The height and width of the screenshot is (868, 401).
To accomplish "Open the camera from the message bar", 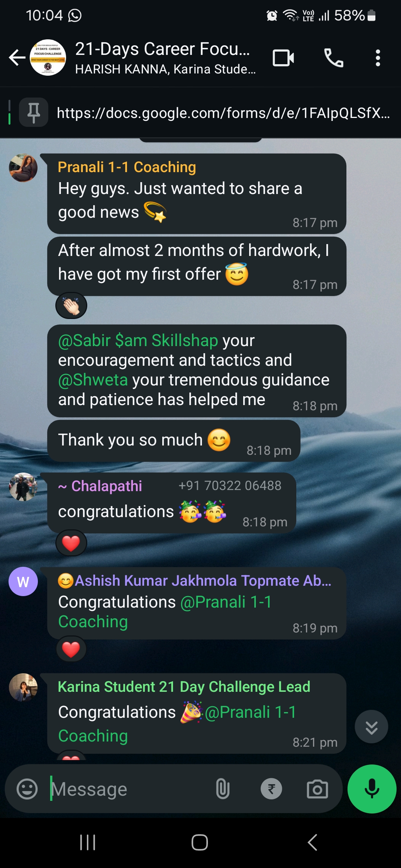I will pyautogui.click(x=317, y=789).
